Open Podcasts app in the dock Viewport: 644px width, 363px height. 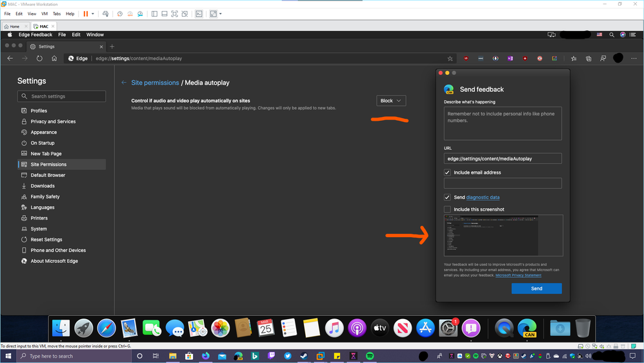(357, 328)
